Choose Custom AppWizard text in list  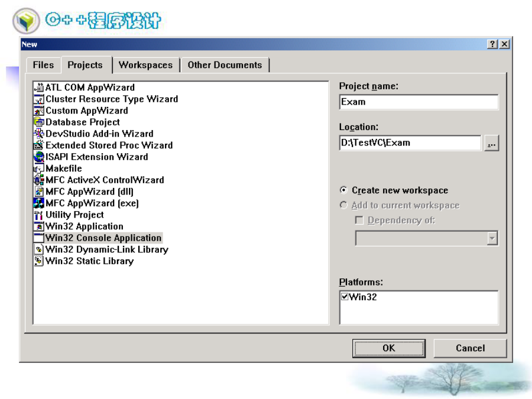click(x=87, y=111)
